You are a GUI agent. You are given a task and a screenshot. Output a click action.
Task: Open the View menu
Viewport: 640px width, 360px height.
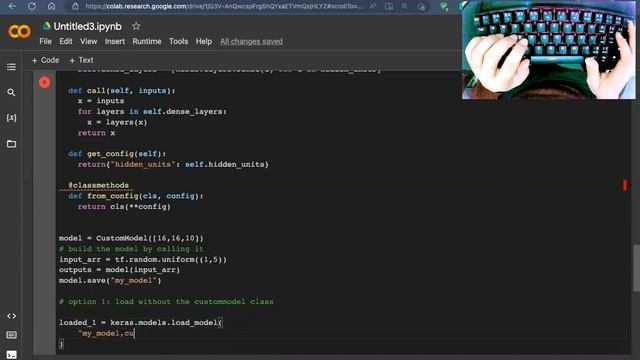pyautogui.click(x=89, y=41)
